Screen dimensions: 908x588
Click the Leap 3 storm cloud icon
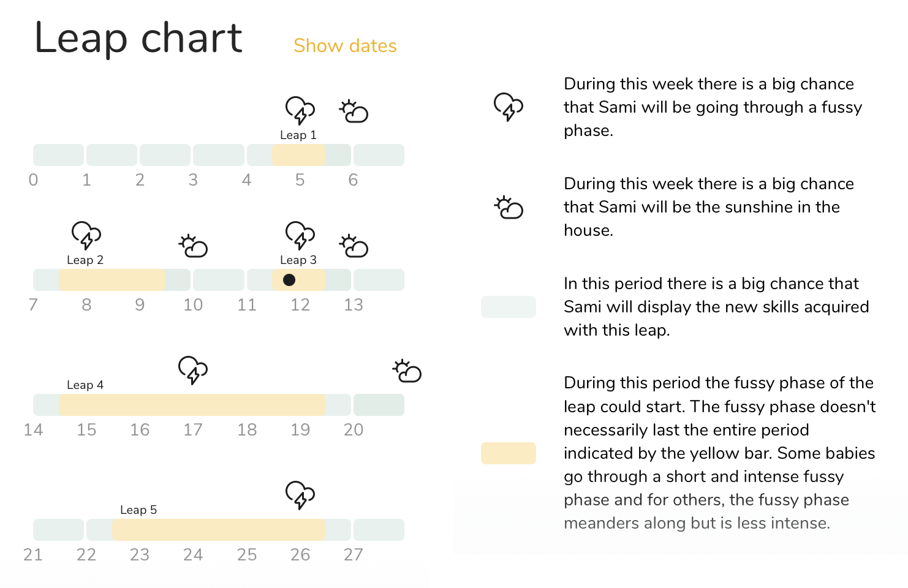(300, 235)
